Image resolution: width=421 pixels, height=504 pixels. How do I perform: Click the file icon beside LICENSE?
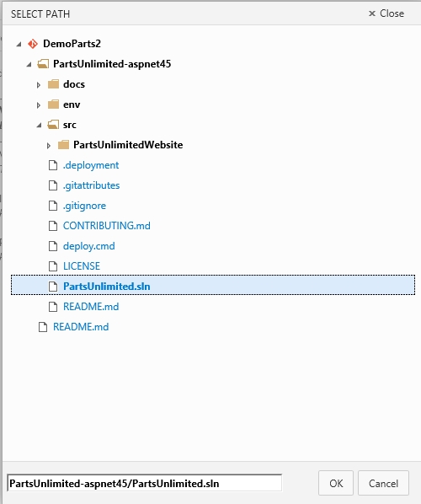pyautogui.click(x=53, y=266)
